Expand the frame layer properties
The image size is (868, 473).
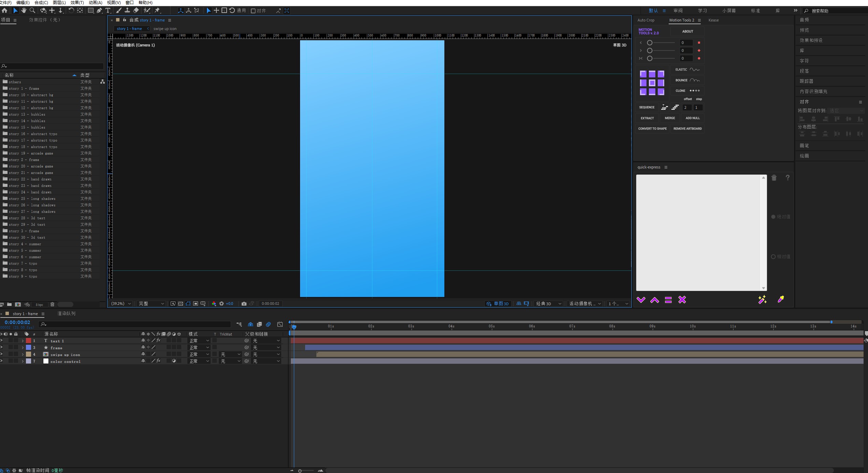[x=23, y=348]
